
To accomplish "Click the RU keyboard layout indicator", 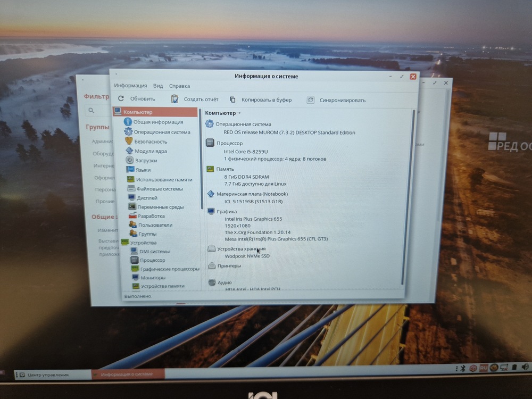I will click(483, 368).
